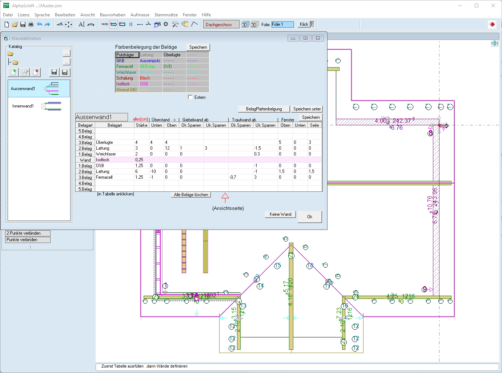The width and height of the screenshot is (502, 373).
Task: Select the red Blech color cell
Action: tap(151, 78)
